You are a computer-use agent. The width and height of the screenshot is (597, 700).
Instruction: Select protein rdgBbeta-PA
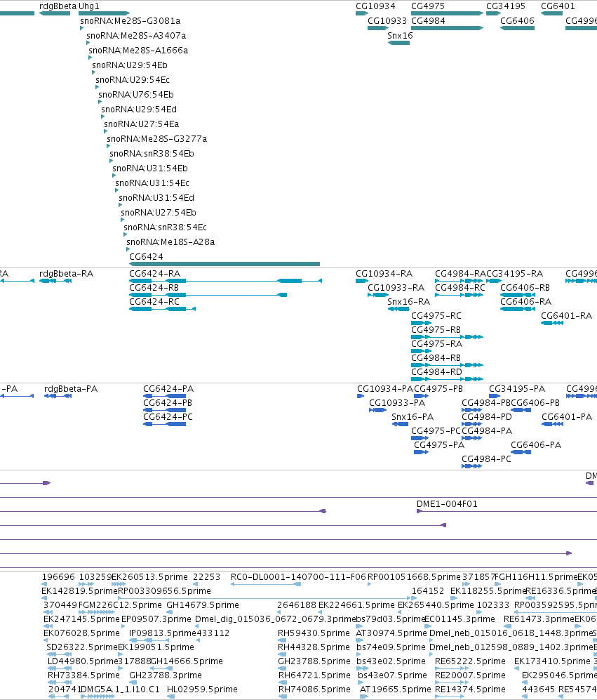coord(58,396)
